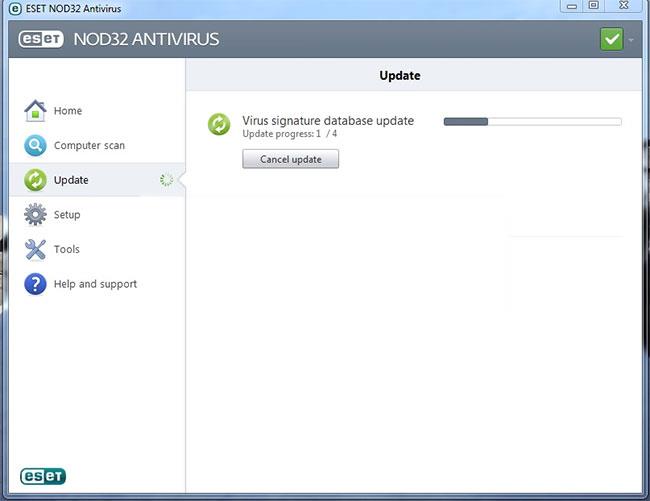Click the Help and support question-mark icon
Image resolution: width=650 pixels, height=501 pixels.
tap(35, 284)
